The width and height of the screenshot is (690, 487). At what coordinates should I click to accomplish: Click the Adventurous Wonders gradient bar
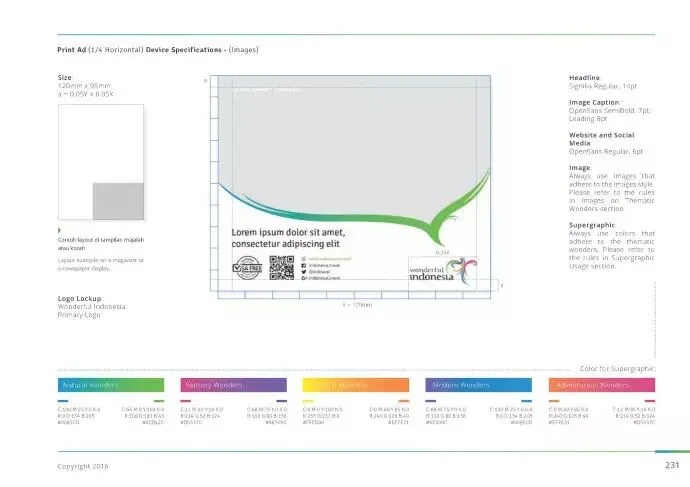point(602,385)
